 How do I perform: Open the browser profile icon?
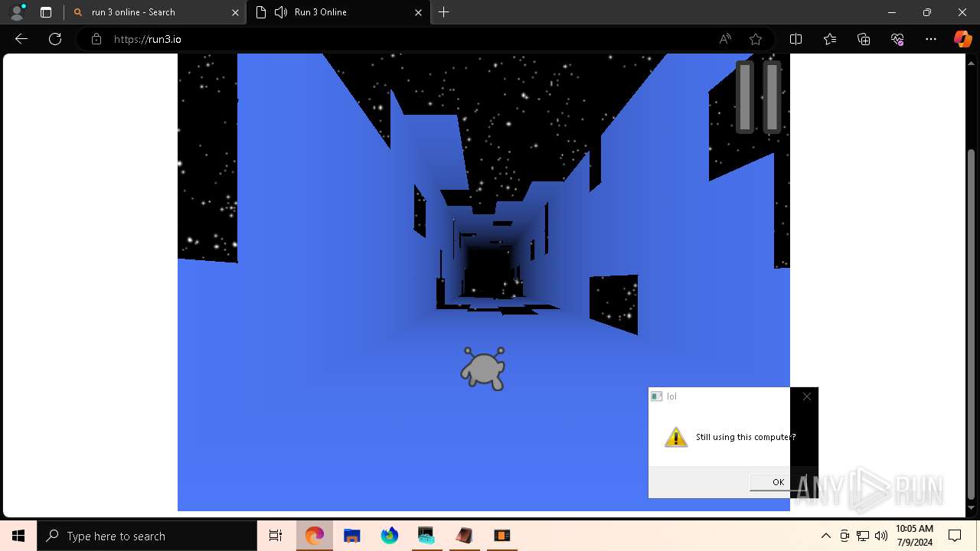17,12
